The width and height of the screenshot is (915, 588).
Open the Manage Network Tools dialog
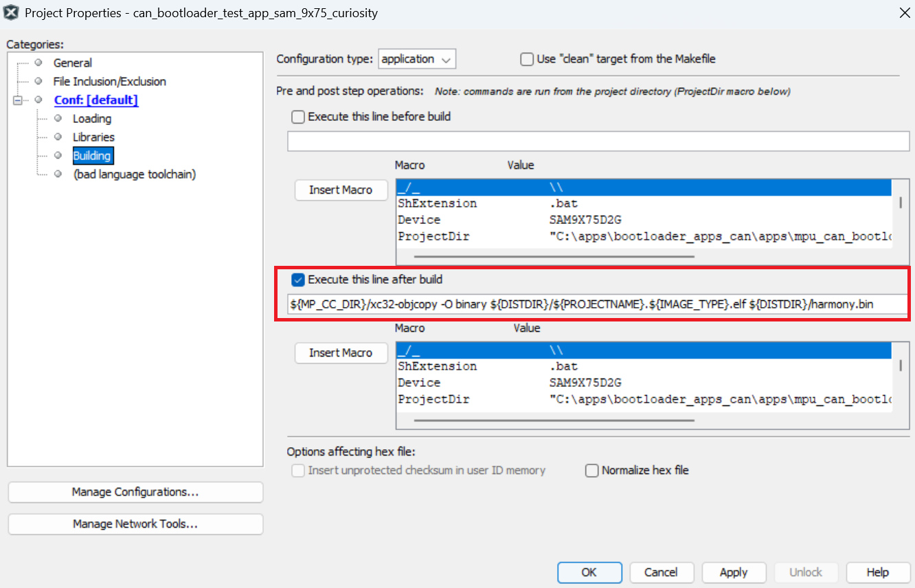point(135,523)
